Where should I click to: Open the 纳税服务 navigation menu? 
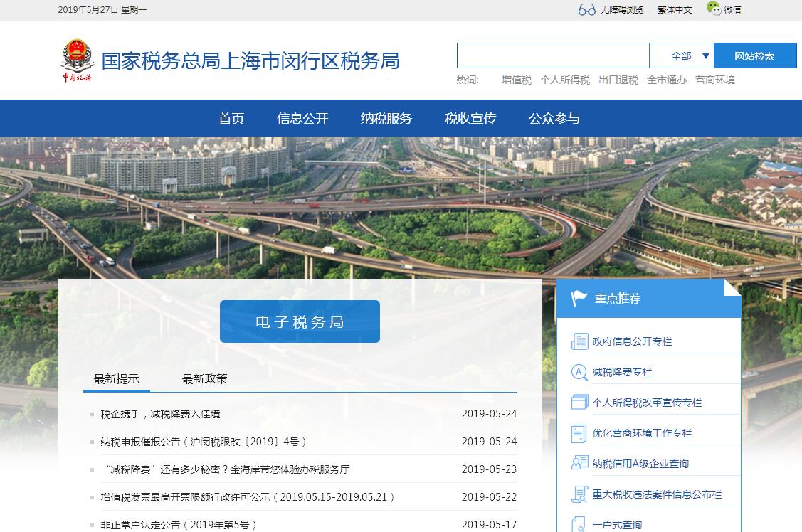pyautogui.click(x=386, y=119)
